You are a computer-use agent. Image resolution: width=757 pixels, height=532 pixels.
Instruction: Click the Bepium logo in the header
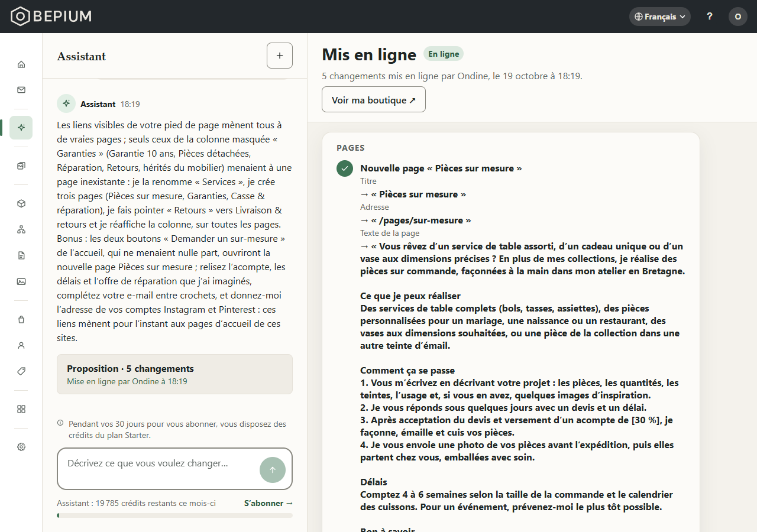tap(51, 17)
